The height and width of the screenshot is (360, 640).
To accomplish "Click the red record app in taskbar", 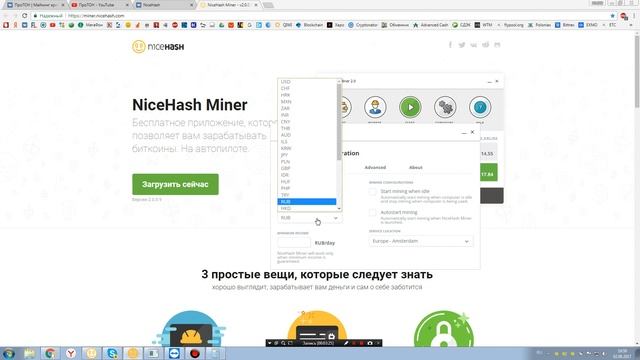I will pos(195,353).
